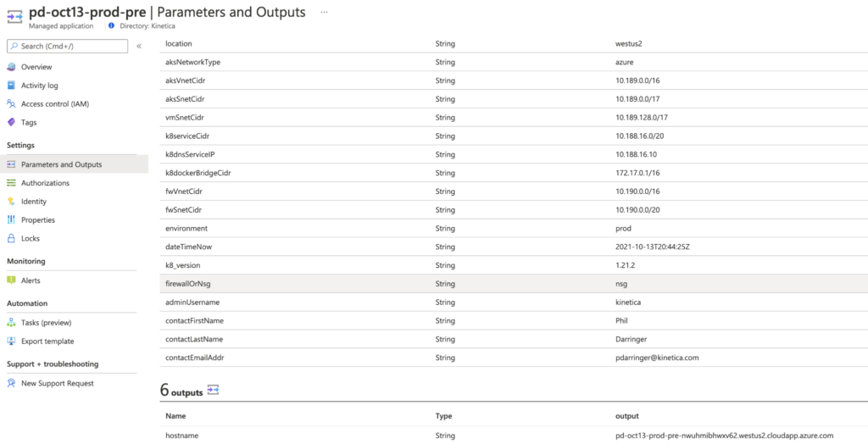Click the 6 outputs heading
The width and height of the screenshot is (868, 444).
click(181, 391)
